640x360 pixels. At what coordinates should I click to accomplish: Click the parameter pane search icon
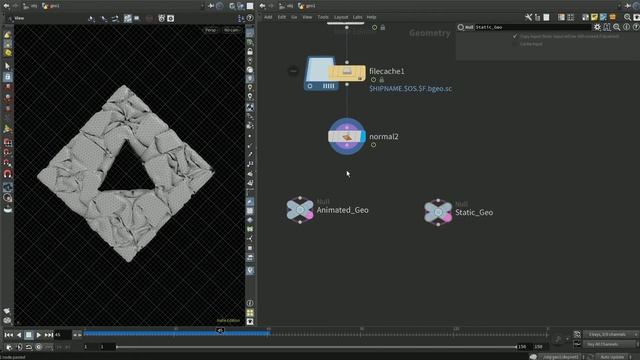pos(617,27)
